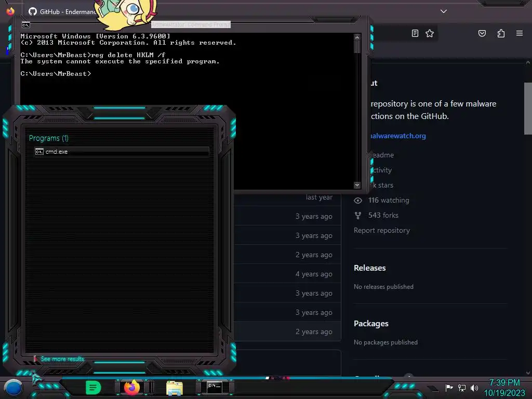The width and height of the screenshot is (532, 399).
Task: Click the eye icon beside watching
Action: [357, 201]
